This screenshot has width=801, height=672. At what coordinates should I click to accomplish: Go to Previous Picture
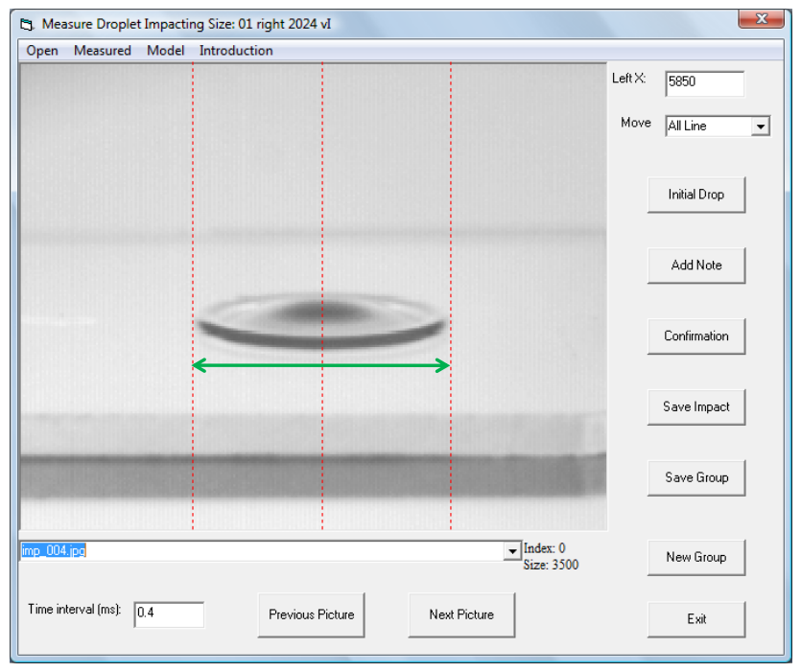tap(311, 614)
